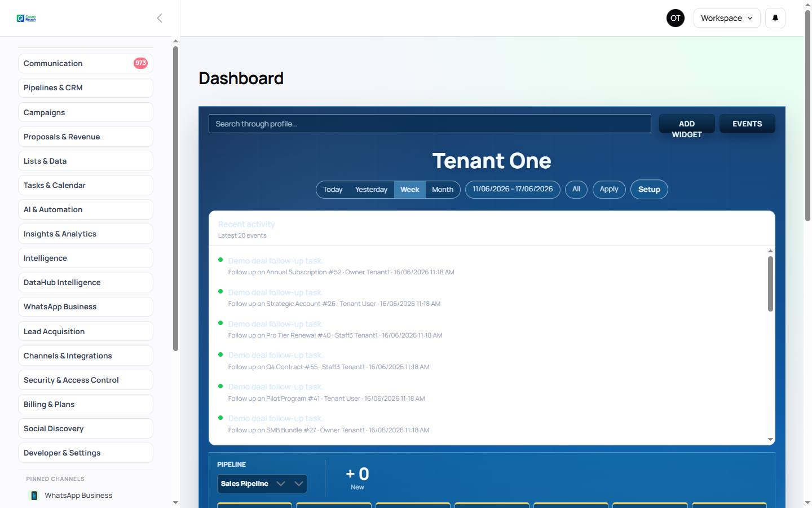Click the page scrollbar thumb
Viewport: 812px width, 508px height.
[x=807, y=115]
